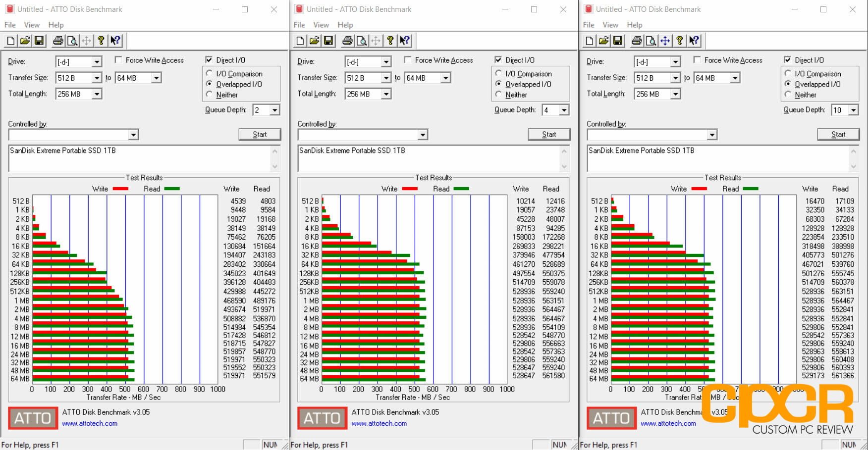The height and width of the screenshot is (450, 868).
Task: Open Queue Depth 4 dropdown in middle window
Action: point(564,110)
